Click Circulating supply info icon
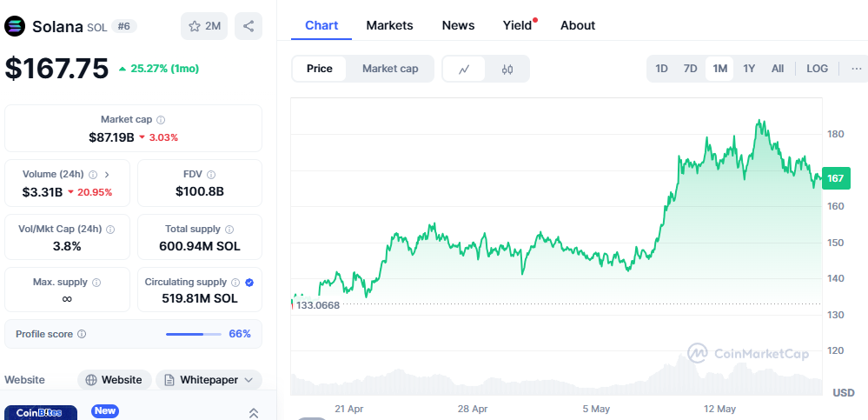 pyautogui.click(x=235, y=283)
